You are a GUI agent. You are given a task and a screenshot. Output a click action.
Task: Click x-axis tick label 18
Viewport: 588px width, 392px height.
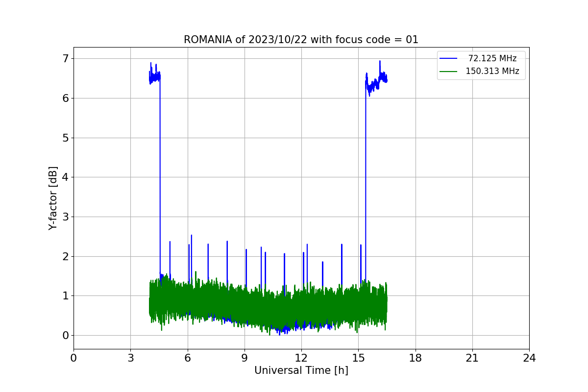coord(415,358)
